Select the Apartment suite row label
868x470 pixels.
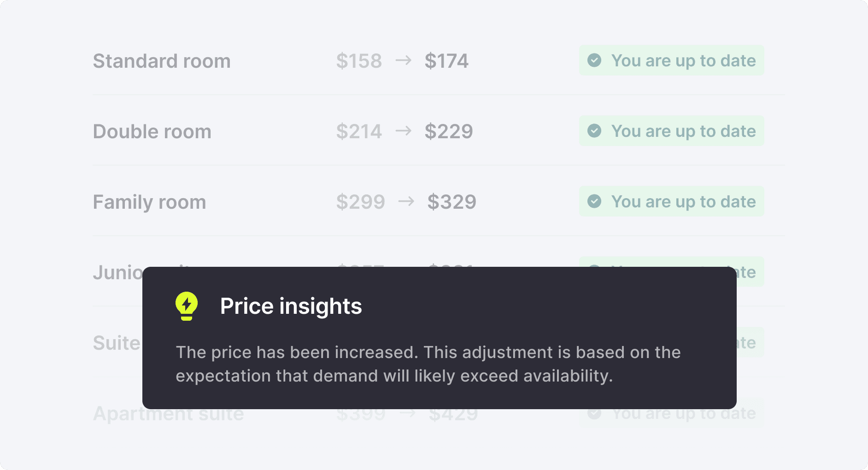click(168, 414)
